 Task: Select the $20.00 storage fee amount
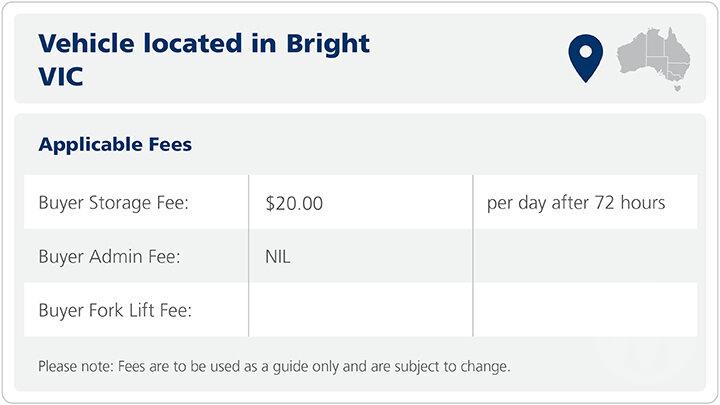pyautogui.click(x=295, y=203)
